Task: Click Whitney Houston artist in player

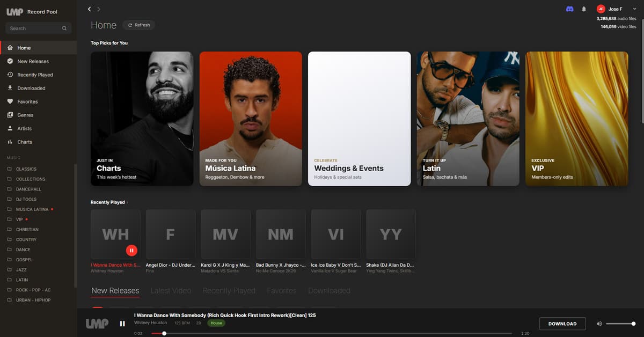Action: tap(150, 323)
